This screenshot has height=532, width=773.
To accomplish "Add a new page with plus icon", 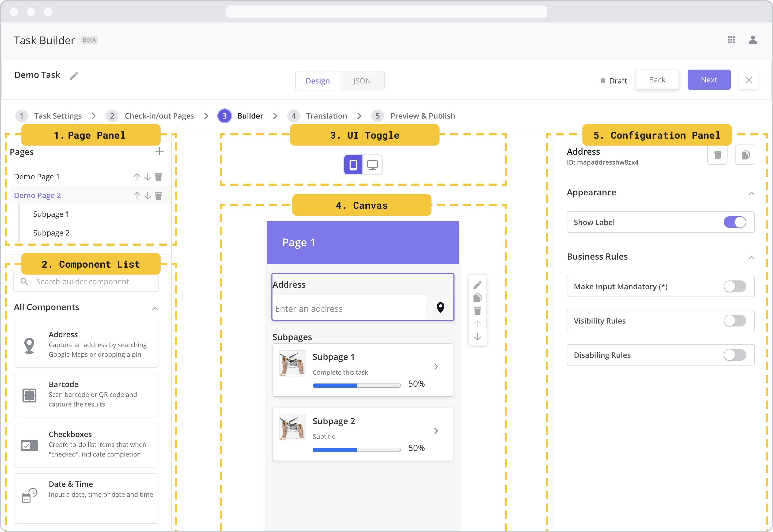I will 159,151.
